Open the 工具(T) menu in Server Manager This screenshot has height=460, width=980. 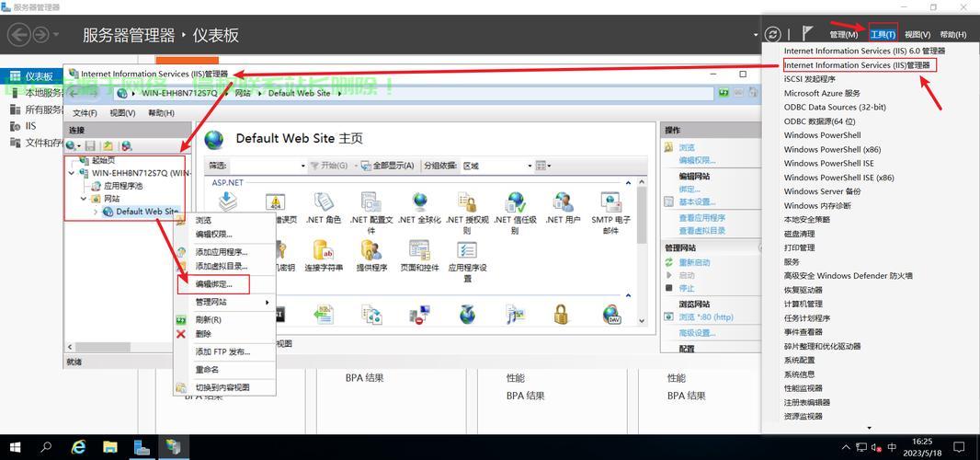pyautogui.click(x=883, y=34)
